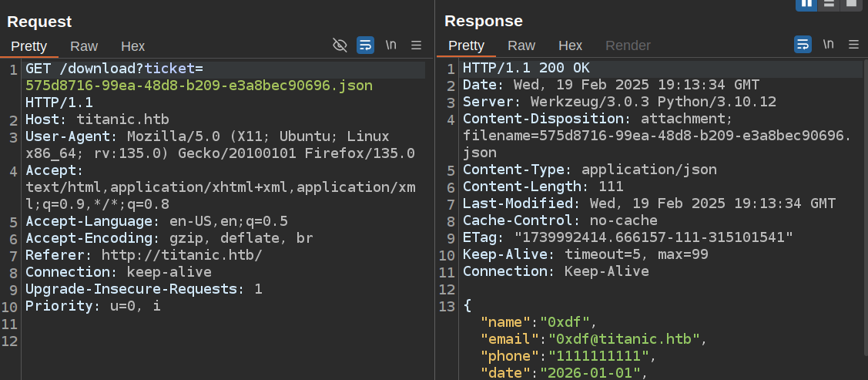
Task: Select the Response Pretty tab
Action: point(466,45)
